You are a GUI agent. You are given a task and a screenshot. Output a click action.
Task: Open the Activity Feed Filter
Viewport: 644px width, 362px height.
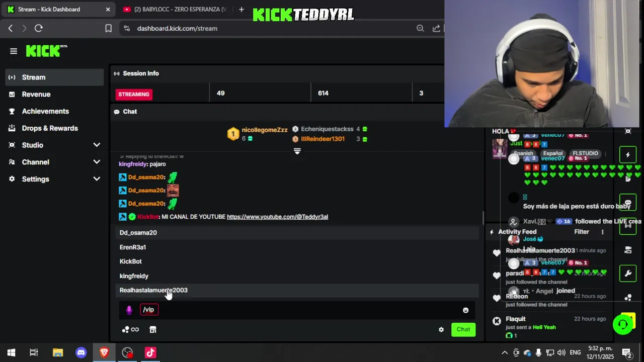pos(582,232)
